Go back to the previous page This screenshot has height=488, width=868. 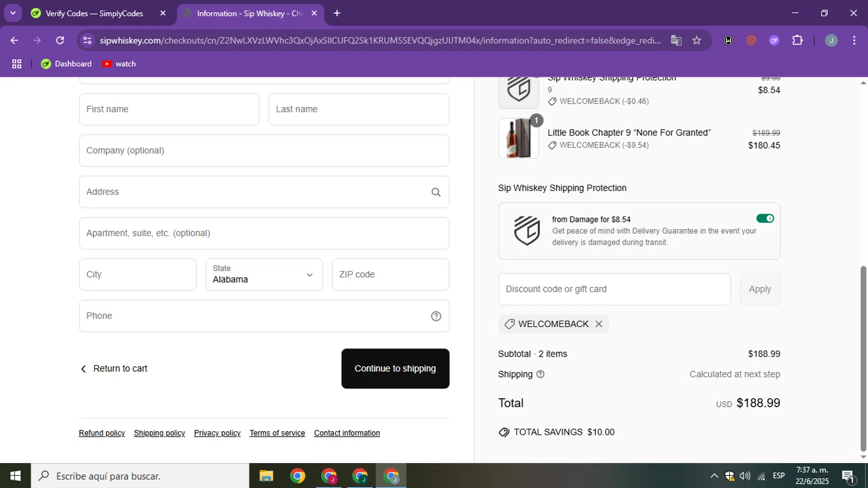click(x=14, y=41)
